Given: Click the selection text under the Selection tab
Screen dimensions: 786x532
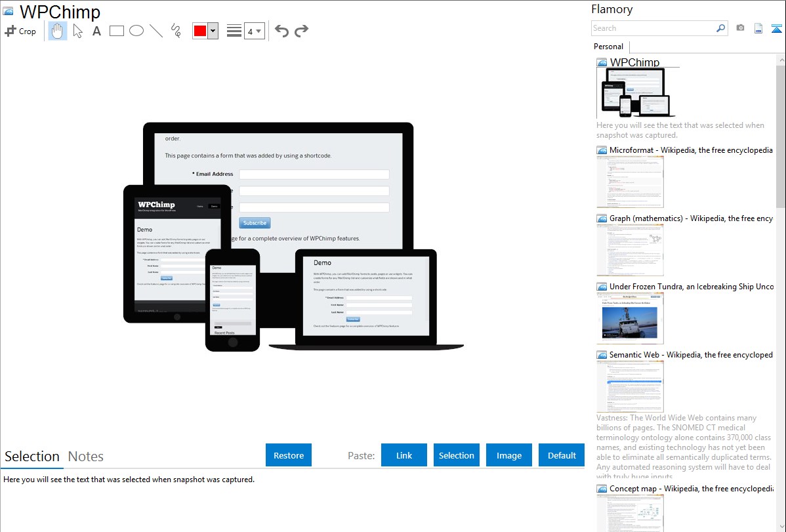Looking at the screenshot, I should click(129, 480).
